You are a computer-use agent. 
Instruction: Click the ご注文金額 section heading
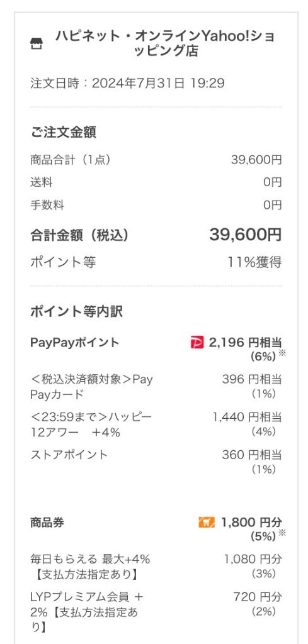64,133
